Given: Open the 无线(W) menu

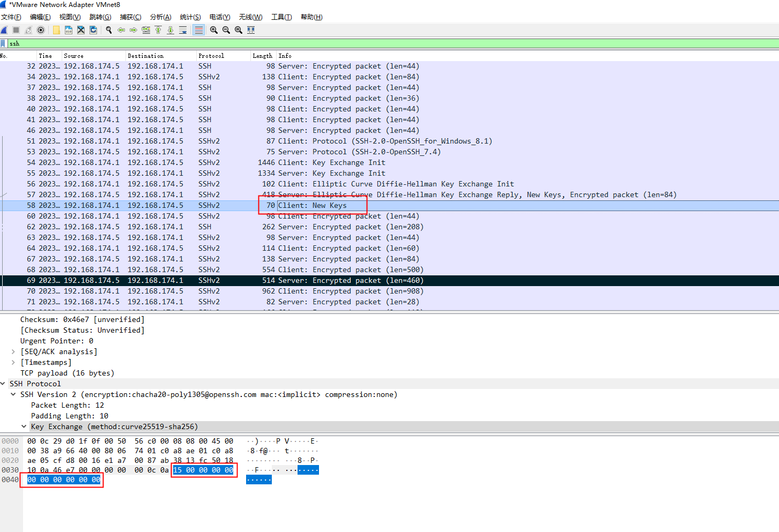Looking at the screenshot, I should 250,17.
